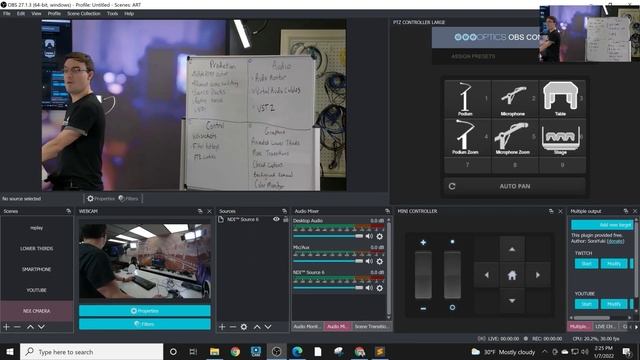This screenshot has width=640, height=360.
Task: Select the Microphone Zoom preset
Action: tap(515, 137)
